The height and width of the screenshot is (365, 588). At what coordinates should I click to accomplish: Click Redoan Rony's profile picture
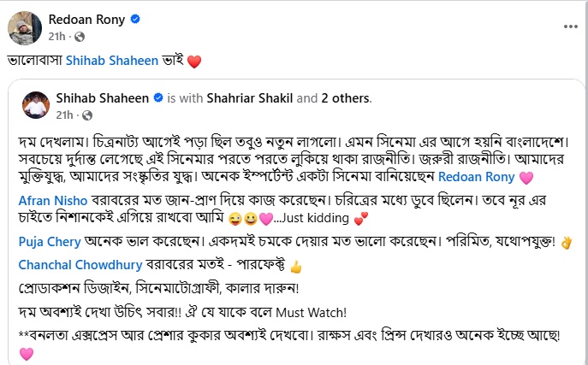coord(22,27)
